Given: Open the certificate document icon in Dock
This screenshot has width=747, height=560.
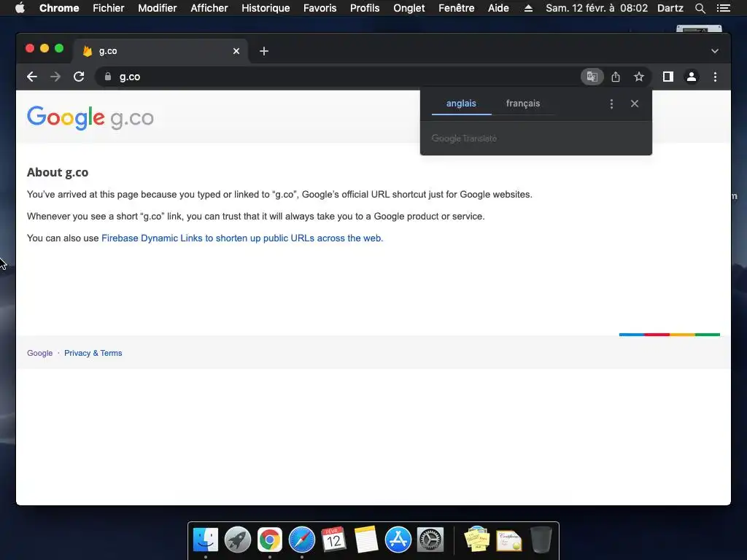Looking at the screenshot, I should [508, 540].
